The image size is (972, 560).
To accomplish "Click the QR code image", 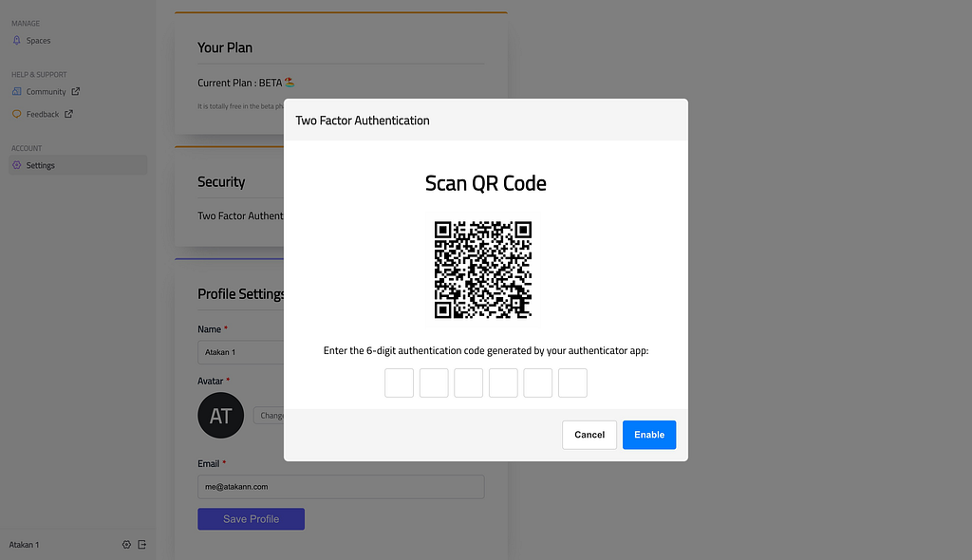I will (x=483, y=270).
